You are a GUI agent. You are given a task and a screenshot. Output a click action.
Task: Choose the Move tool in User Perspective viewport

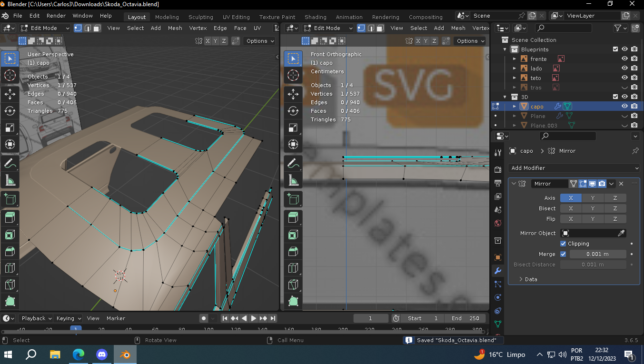click(x=10, y=93)
